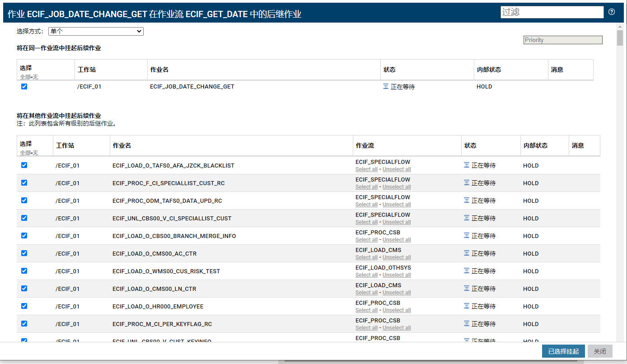Click hourglass icon for ECIF_LOAD_O_CMS00_AC_CTR
The image size is (627, 364).
tap(466, 253)
